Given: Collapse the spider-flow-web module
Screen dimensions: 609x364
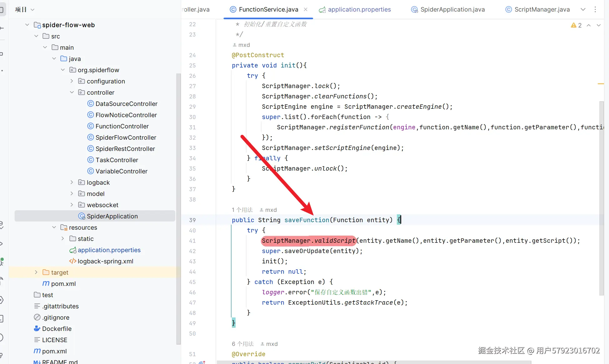Looking at the screenshot, I should pos(27,25).
